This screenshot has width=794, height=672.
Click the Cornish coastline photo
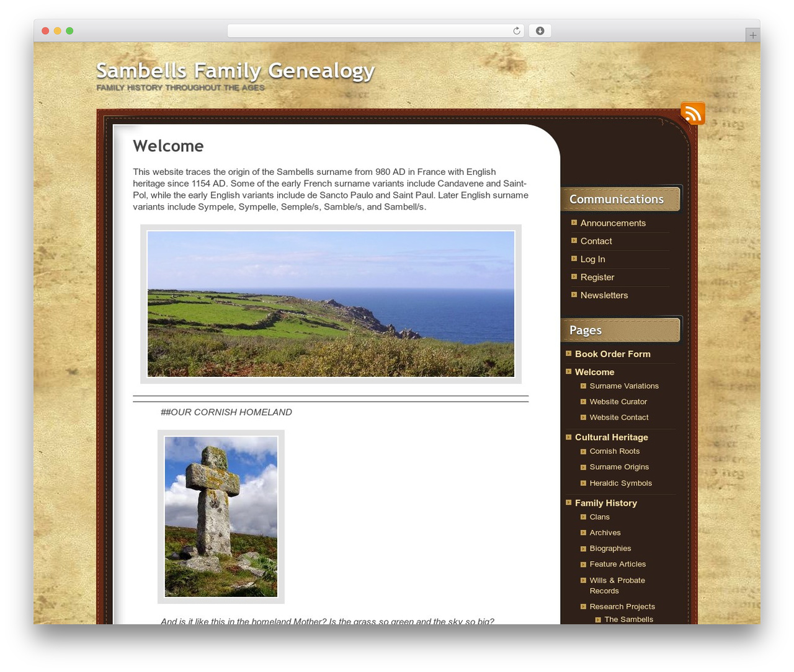331,304
